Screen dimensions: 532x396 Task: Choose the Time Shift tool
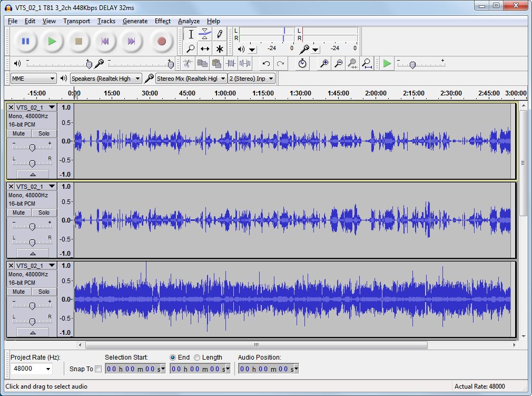tap(205, 49)
